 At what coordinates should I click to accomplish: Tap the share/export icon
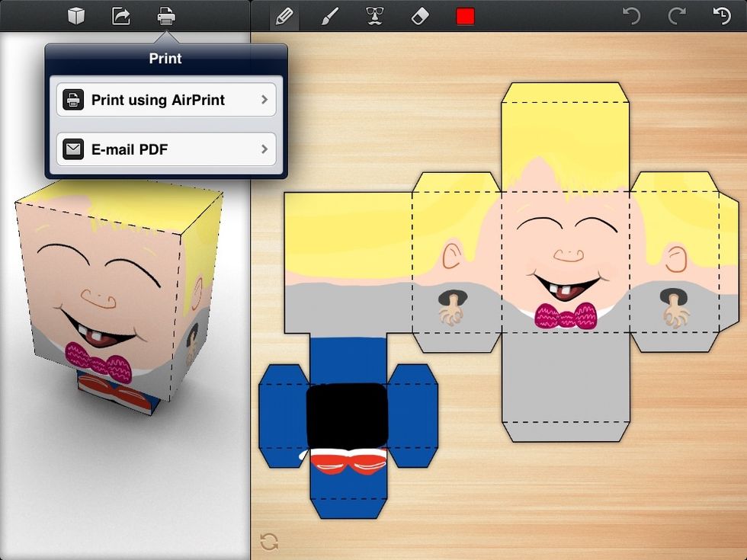pyautogui.click(x=120, y=14)
